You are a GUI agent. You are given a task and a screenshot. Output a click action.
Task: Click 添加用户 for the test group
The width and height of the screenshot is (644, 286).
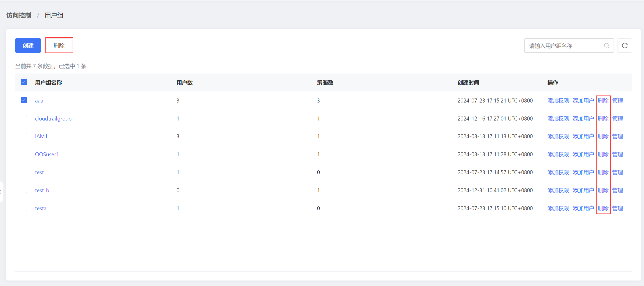[583, 172]
